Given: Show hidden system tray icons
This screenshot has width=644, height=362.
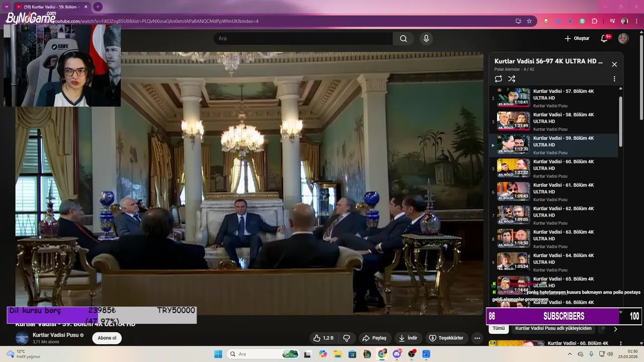Looking at the screenshot, I should pos(570,354).
